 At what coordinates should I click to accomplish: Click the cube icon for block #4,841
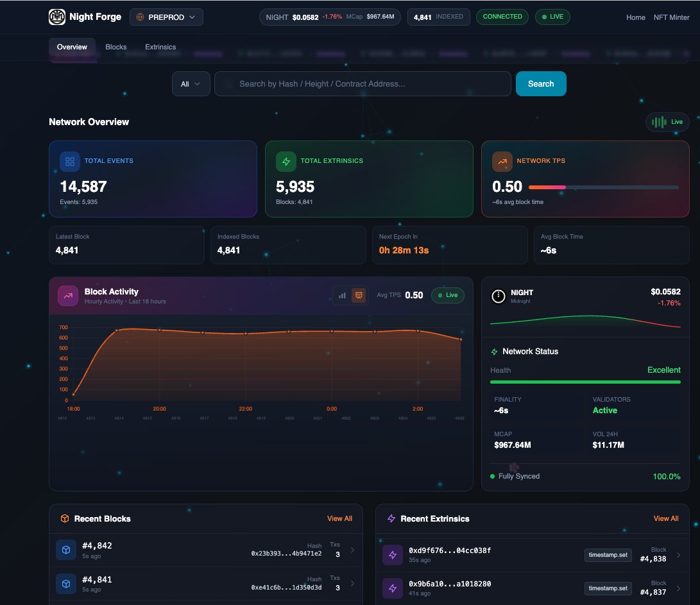tap(66, 584)
